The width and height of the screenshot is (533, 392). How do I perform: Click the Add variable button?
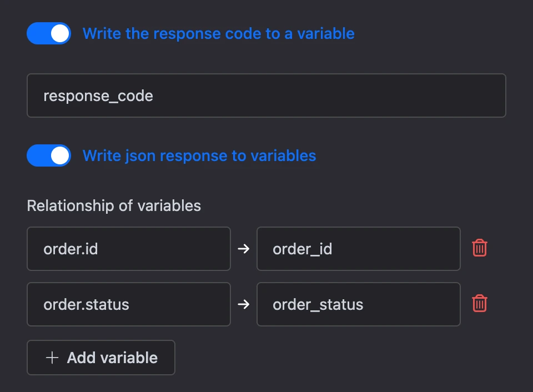pyautogui.click(x=101, y=358)
